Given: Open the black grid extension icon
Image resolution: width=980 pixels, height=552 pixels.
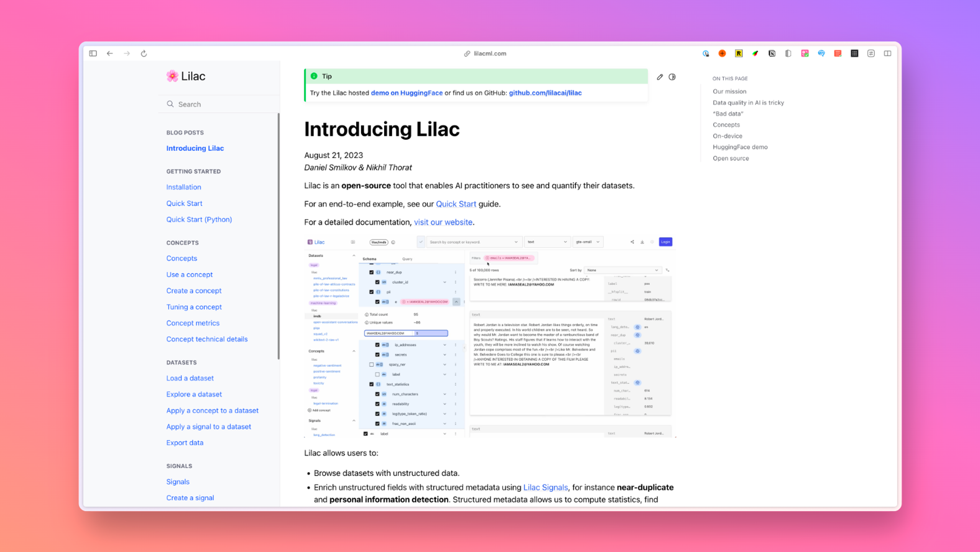Looking at the screenshot, I should click(x=855, y=53).
